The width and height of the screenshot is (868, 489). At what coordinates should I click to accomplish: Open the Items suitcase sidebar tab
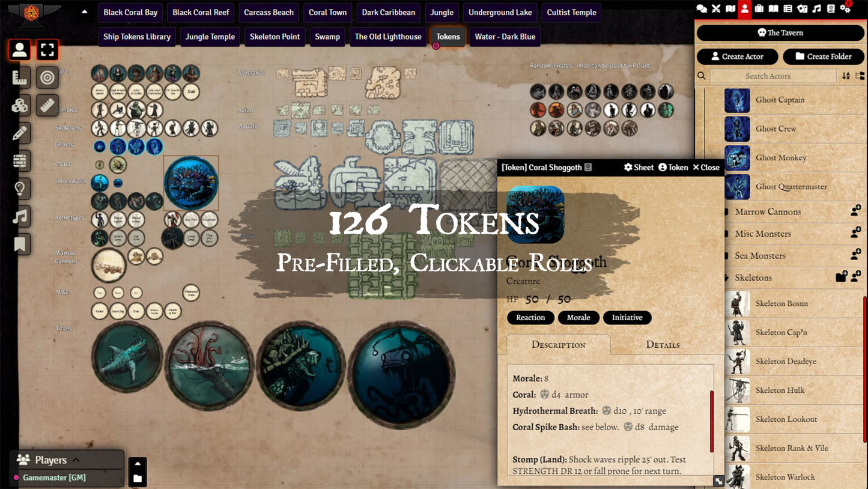759,8
